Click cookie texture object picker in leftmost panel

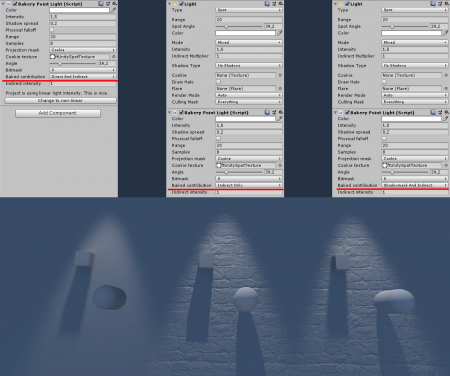(114, 57)
